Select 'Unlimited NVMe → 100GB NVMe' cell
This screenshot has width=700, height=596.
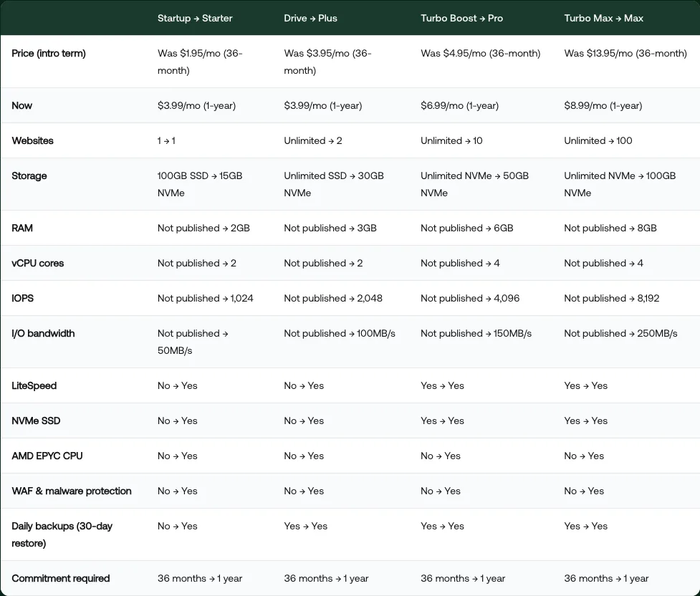(620, 184)
